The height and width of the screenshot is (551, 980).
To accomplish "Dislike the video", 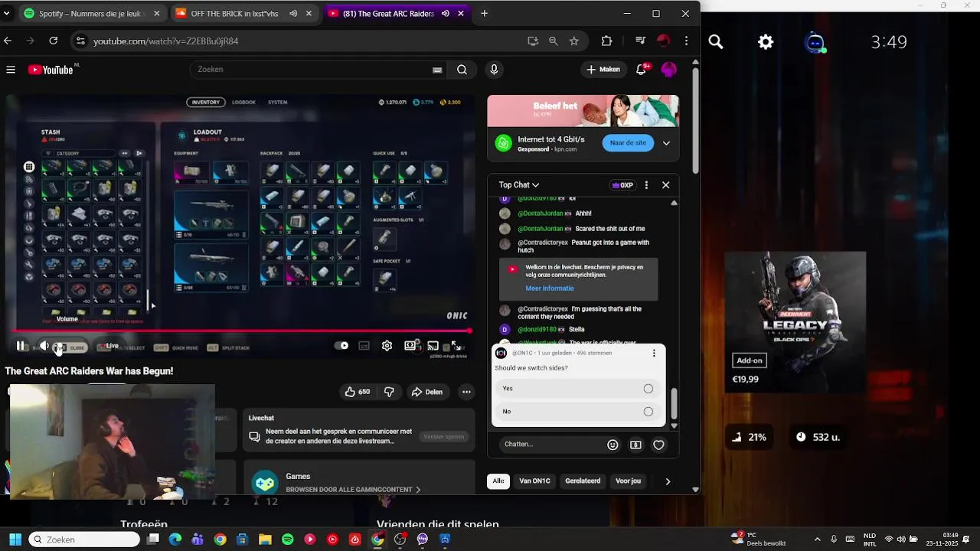I will (389, 392).
